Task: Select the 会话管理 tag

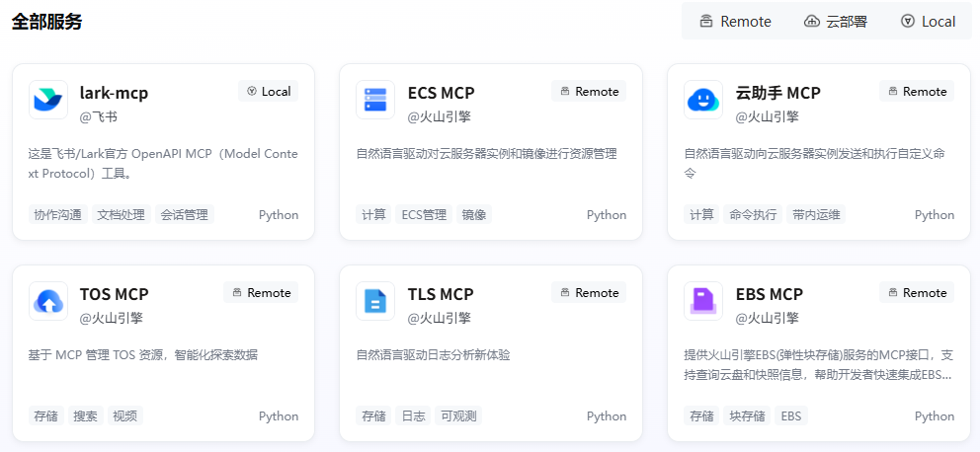Action: click(185, 215)
